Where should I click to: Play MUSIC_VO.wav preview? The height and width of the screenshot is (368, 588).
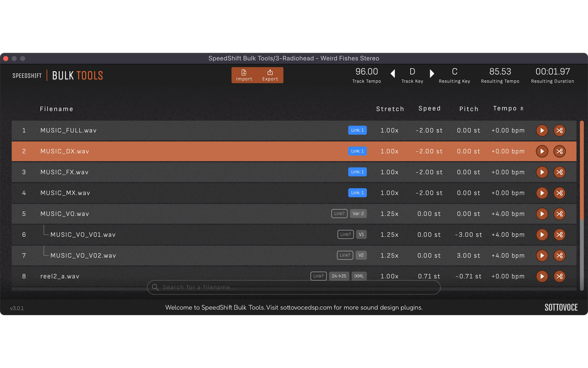click(542, 214)
